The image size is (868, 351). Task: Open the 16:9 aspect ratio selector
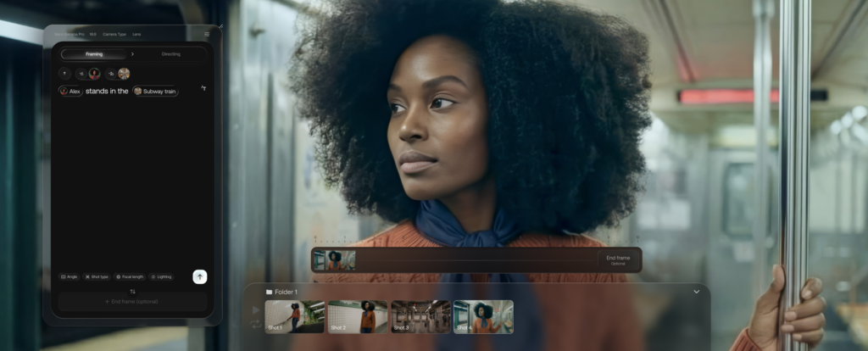pos(93,34)
